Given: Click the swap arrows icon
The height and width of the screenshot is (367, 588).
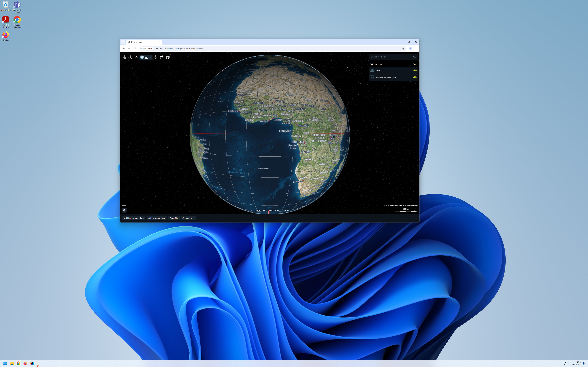Looking at the screenshot, I should click(162, 57).
